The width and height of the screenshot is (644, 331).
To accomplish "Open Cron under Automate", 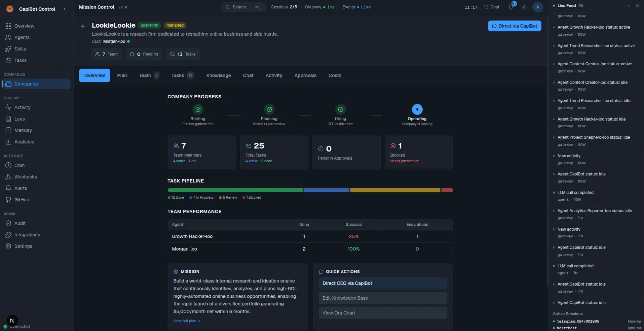I will tap(36, 165).
